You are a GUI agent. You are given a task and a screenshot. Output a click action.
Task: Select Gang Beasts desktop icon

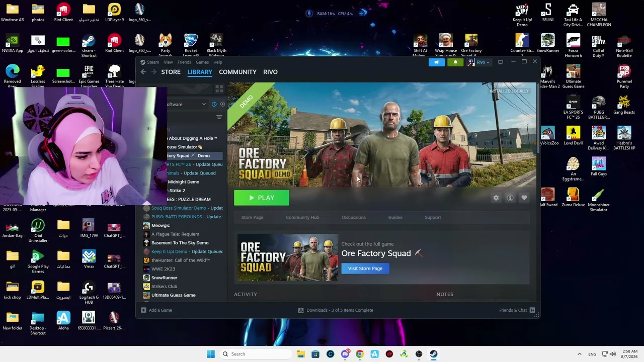[x=624, y=106]
